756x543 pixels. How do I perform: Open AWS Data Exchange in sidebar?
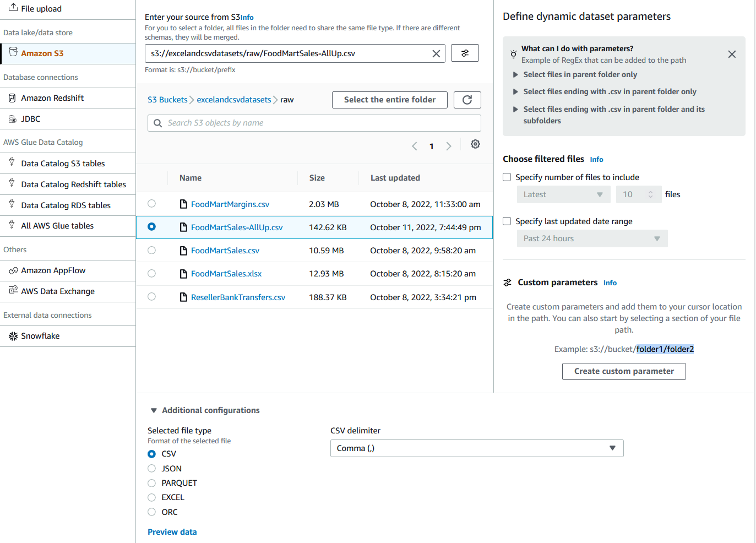tap(68, 291)
